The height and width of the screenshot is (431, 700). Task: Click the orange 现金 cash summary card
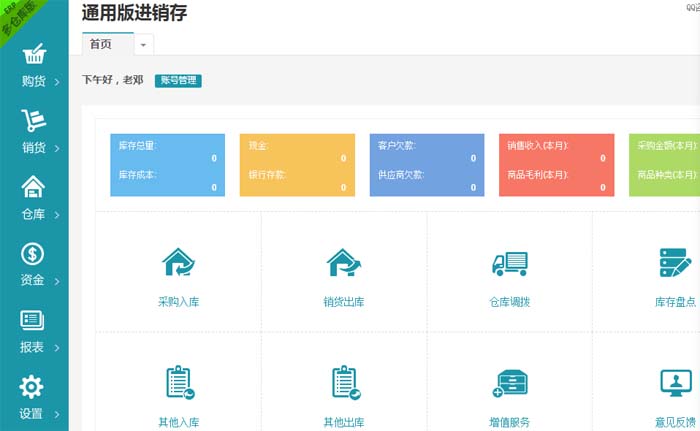pos(297,165)
